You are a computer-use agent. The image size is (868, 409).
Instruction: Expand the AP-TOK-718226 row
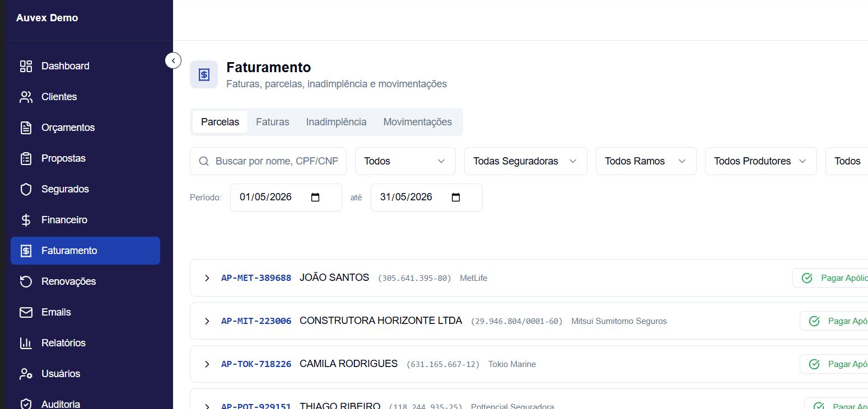207,364
